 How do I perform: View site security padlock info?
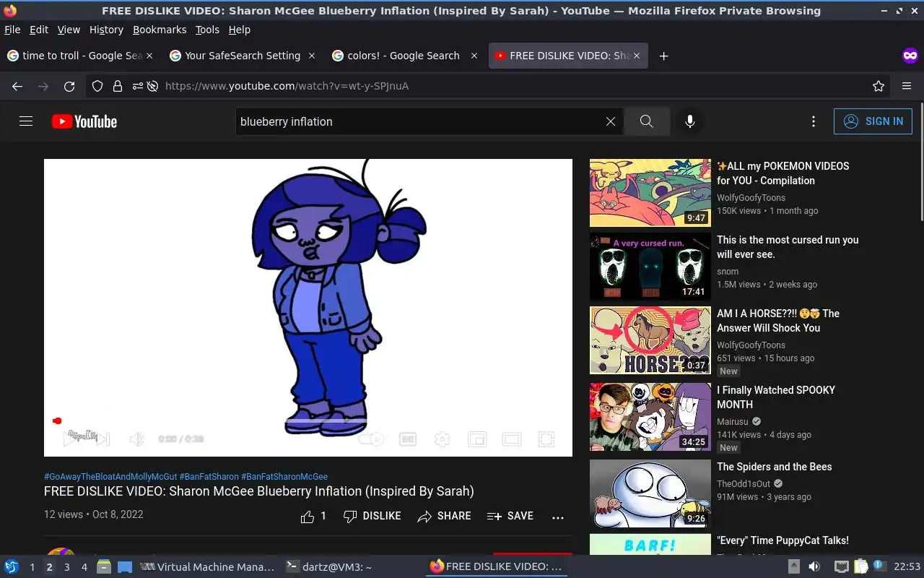point(118,86)
